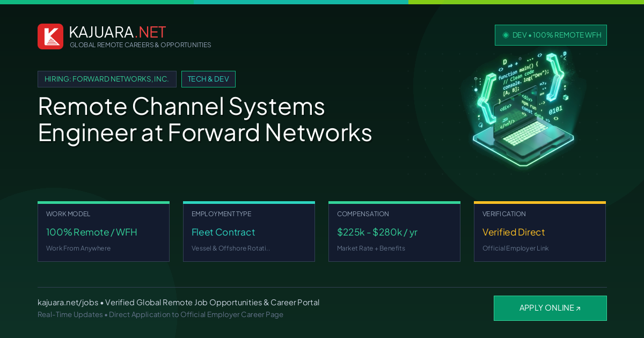Viewport: 644px width, 338px height.
Task: Click the APPLY ONLINE button
Action: (x=550, y=308)
